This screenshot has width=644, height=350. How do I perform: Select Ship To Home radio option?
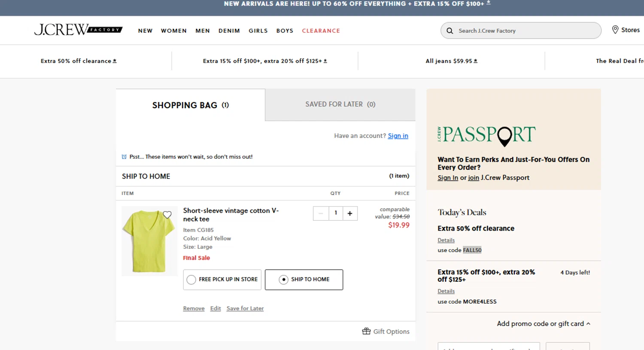[x=304, y=280]
